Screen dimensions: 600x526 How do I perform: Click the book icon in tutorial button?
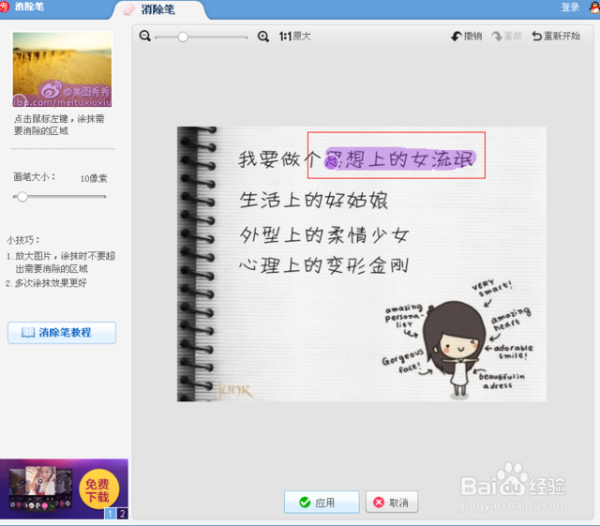28,332
